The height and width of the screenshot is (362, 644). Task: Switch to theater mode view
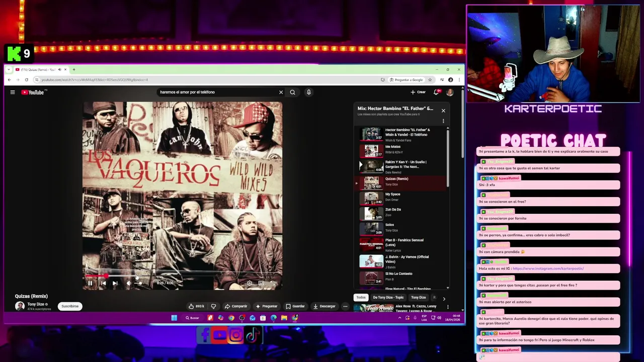[x=261, y=283]
